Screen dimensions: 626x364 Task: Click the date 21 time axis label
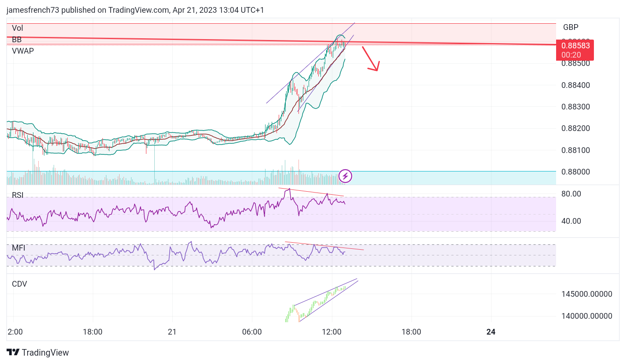[172, 332]
